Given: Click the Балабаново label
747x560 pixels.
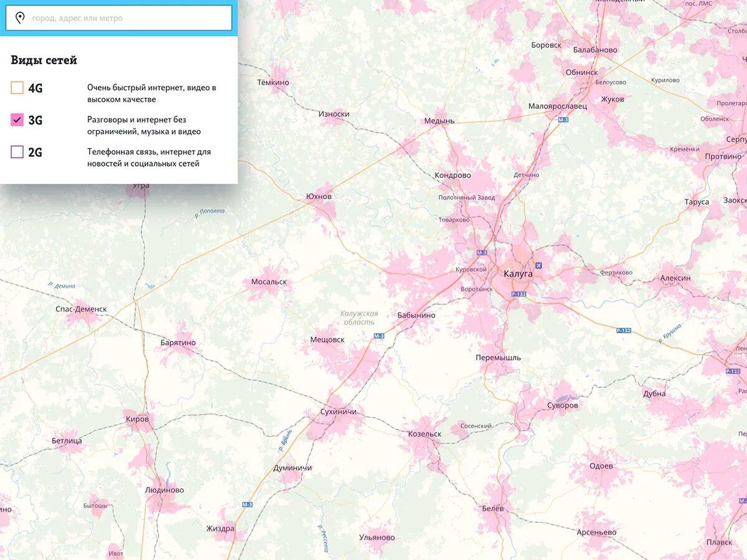Looking at the screenshot, I should tap(595, 50).
